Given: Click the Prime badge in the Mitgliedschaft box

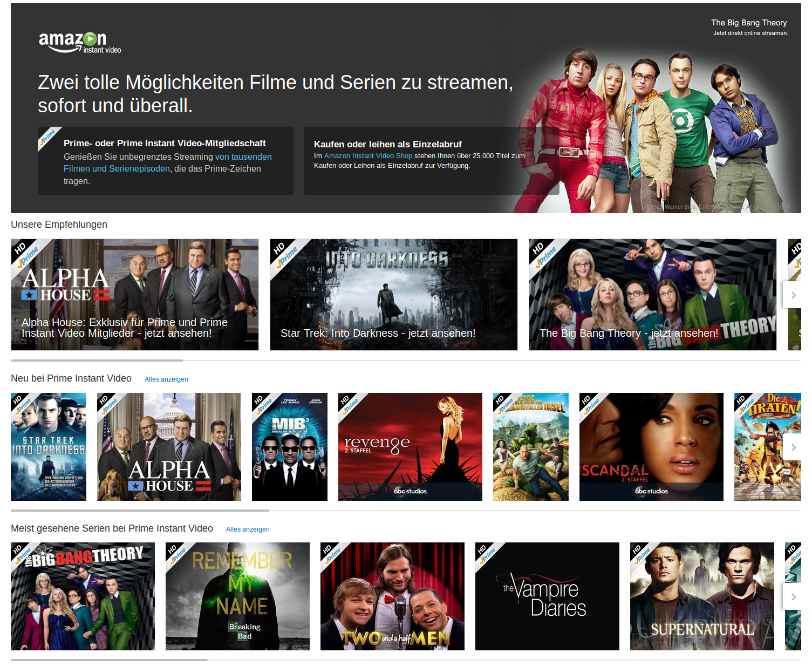Looking at the screenshot, I should (x=48, y=137).
